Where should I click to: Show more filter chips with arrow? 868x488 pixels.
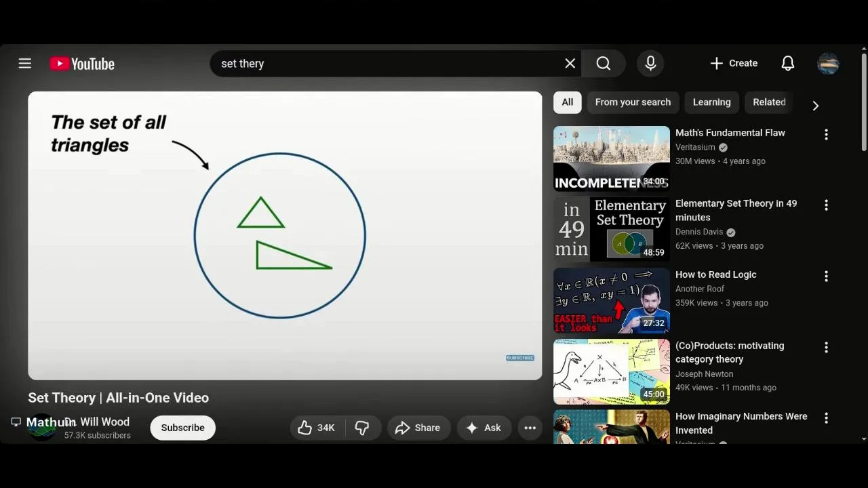click(816, 106)
